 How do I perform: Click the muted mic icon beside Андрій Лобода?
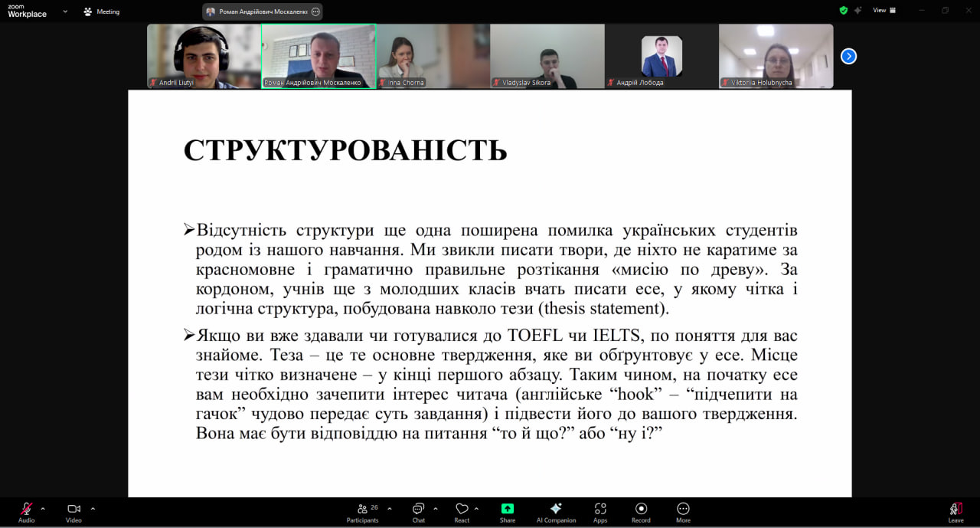[611, 82]
